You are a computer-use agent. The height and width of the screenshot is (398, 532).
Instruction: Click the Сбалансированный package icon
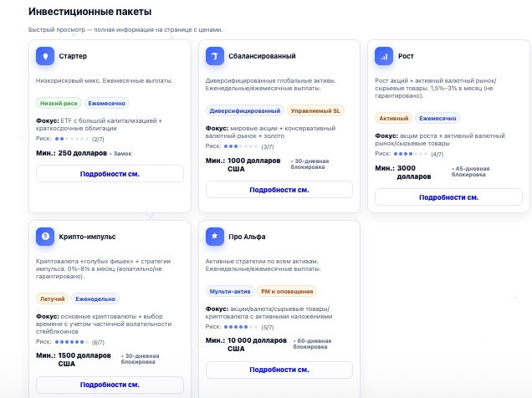click(215, 56)
